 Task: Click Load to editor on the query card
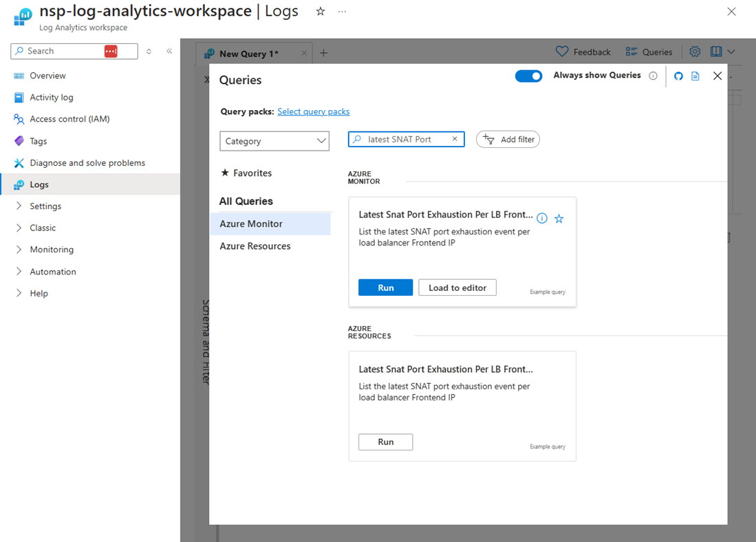coord(457,288)
